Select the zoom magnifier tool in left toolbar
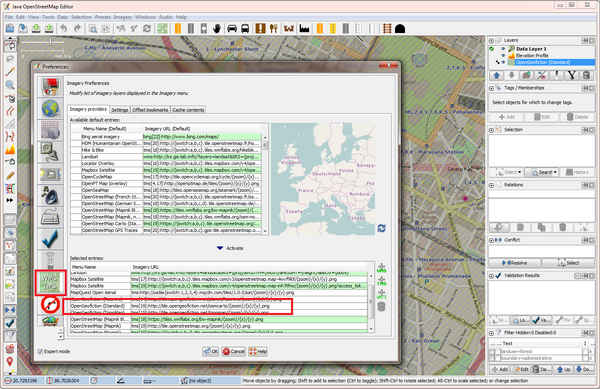The image size is (600, 389). 10,85
